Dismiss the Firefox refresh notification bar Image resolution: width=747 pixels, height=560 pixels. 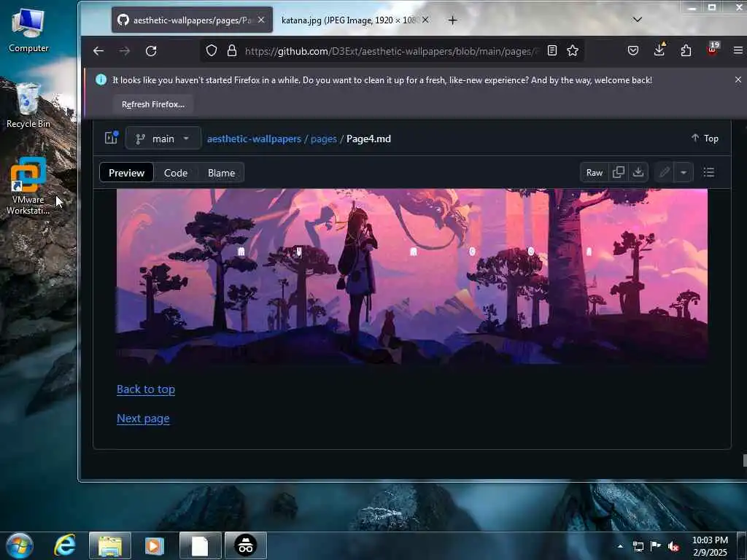pyautogui.click(x=738, y=79)
